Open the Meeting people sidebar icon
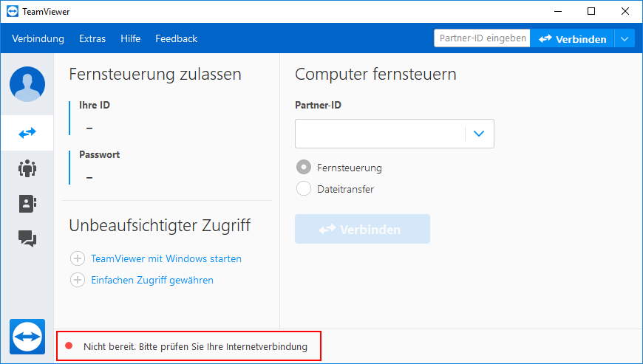 (27, 168)
